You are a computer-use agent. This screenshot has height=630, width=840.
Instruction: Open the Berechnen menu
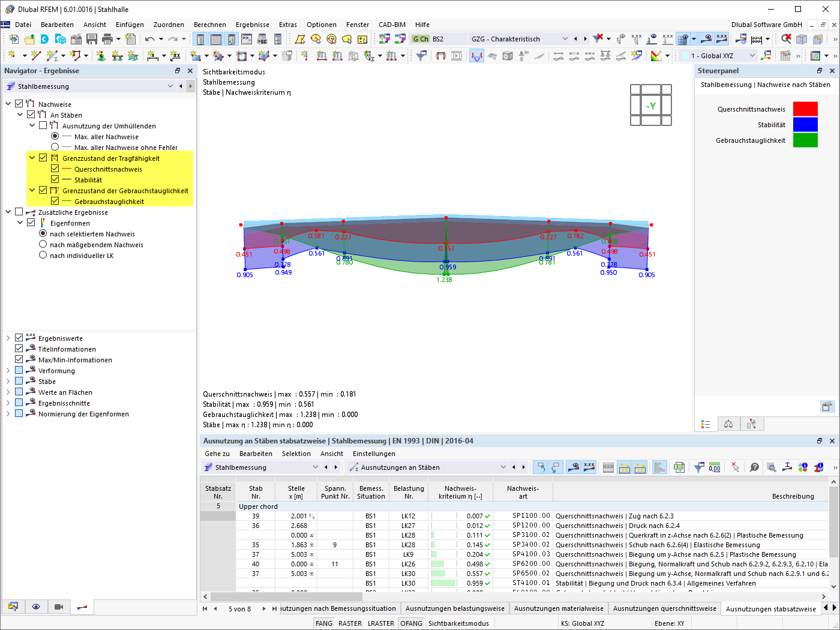pos(209,25)
